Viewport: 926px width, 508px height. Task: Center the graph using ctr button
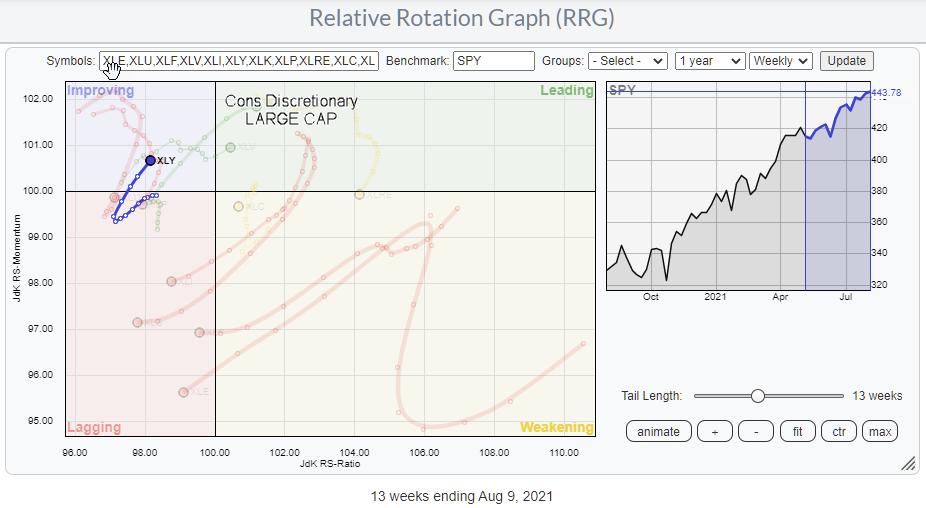pyautogui.click(x=839, y=431)
